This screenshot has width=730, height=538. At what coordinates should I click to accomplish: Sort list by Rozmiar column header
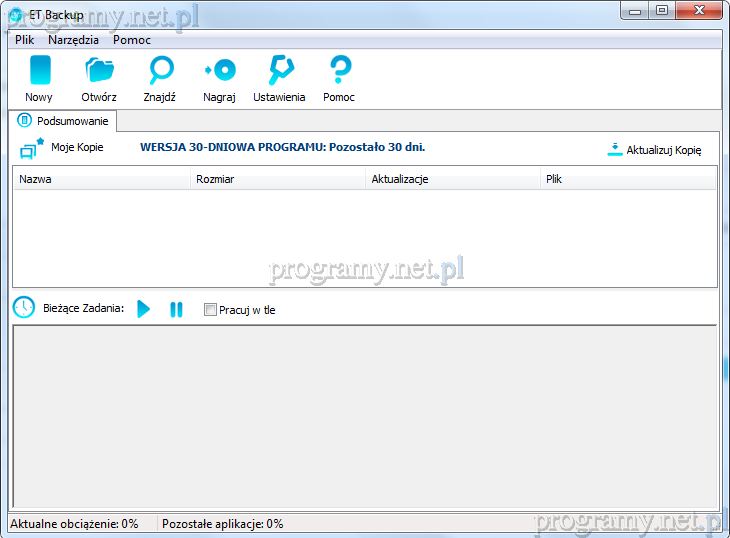click(x=277, y=179)
